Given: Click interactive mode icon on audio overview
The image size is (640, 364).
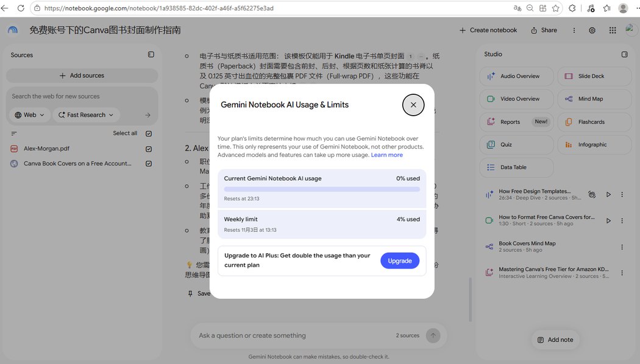Looking at the screenshot, I should pyautogui.click(x=591, y=194).
